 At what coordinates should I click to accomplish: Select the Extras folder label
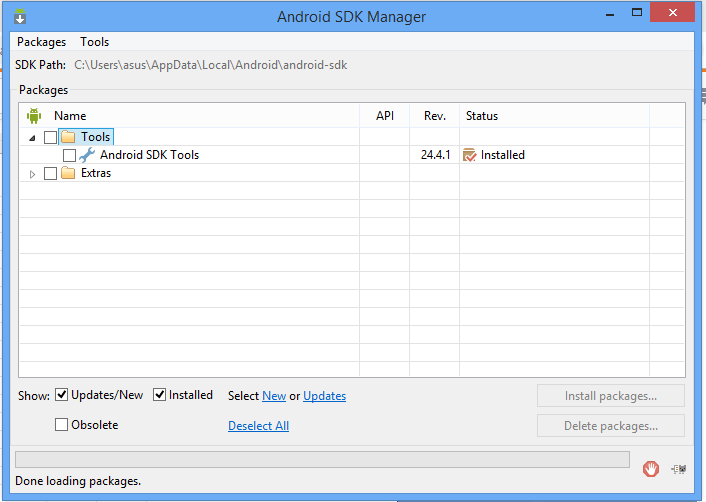[96, 173]
